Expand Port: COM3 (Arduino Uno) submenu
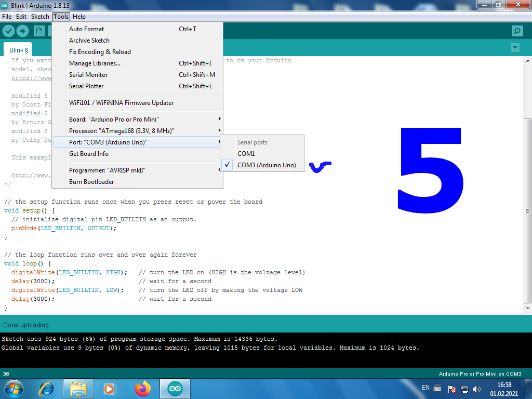532x399 pixels. coord(137,142)
